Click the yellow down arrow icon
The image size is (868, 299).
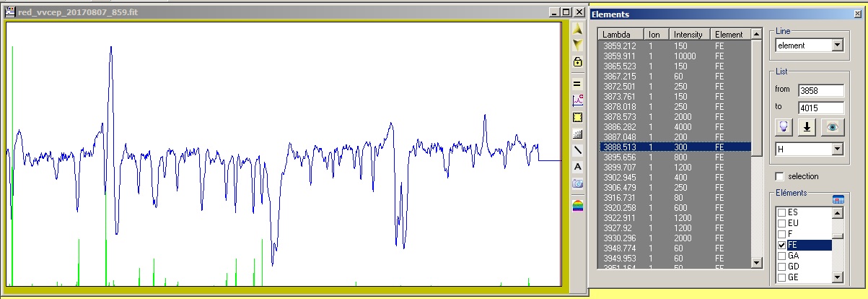[577, 45]
